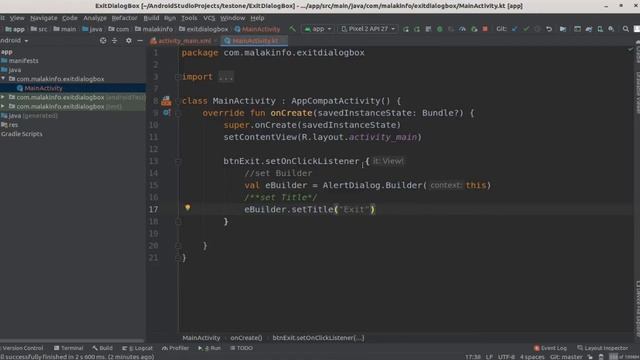Toggle fold marker at setOnClickListener line 13
This screenshot has height=360, width=640.
[x=178, y=161]
